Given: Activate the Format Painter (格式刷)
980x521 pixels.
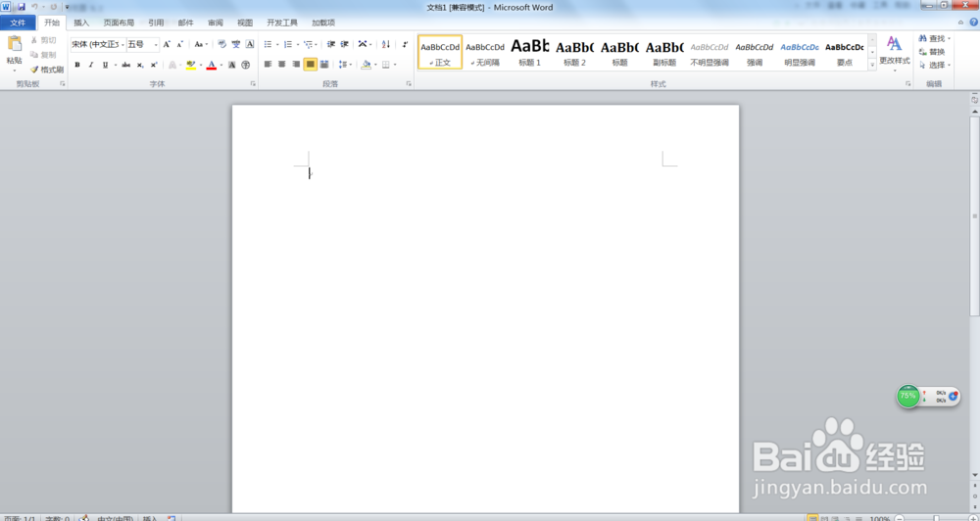Looking at the screenshot, I should (47, 70).
